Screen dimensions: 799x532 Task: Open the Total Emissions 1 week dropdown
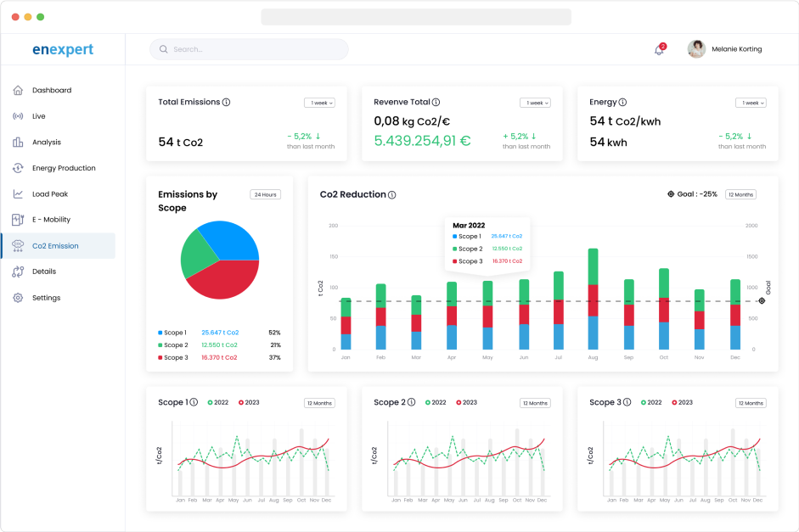click(x=319, y=103)
